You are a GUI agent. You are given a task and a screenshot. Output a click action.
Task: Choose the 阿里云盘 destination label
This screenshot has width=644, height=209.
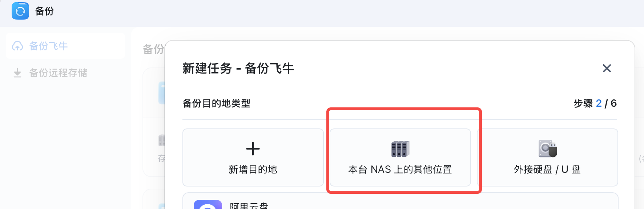pyautogui.click(x=249, y=206)
